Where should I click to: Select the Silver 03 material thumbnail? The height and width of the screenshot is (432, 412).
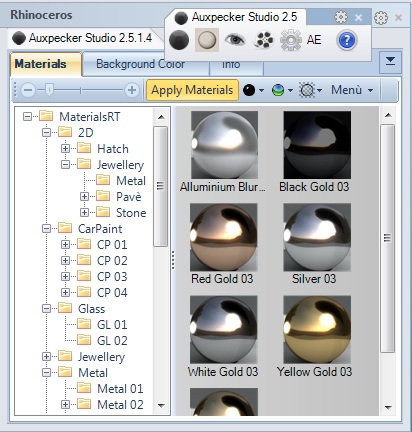pos(317,237)
